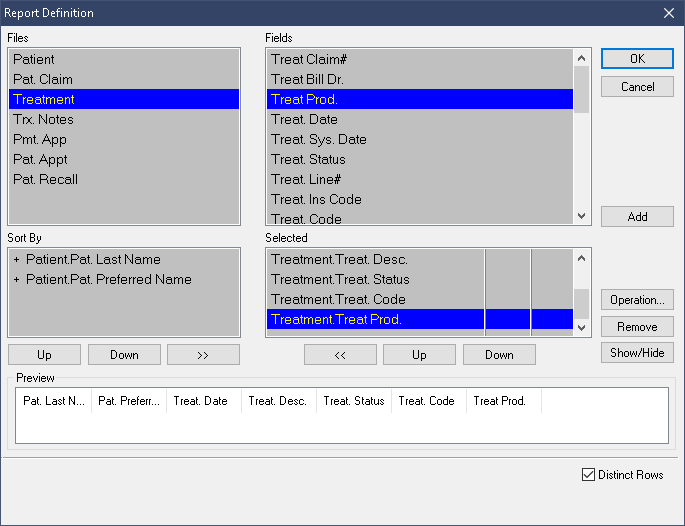This screenshot has width=685, height=526.
Task: Choose Treat. Date in Fields list
Action: [305, 120]
